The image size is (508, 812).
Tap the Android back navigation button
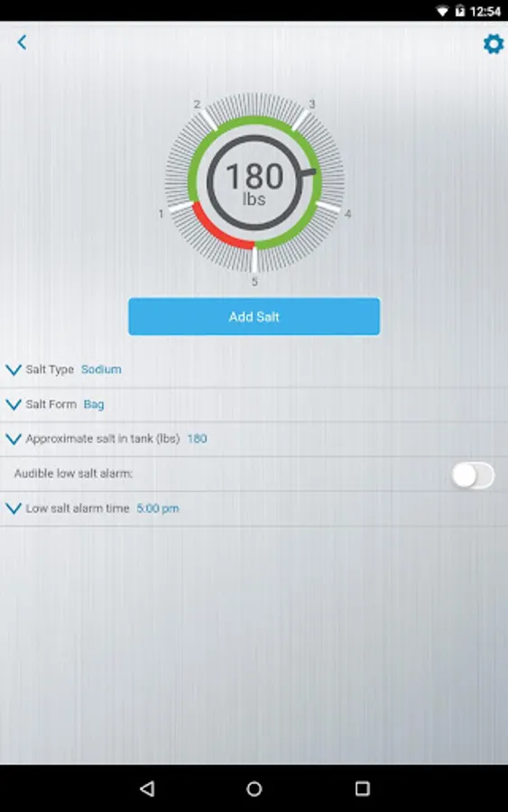click(147, 789)
